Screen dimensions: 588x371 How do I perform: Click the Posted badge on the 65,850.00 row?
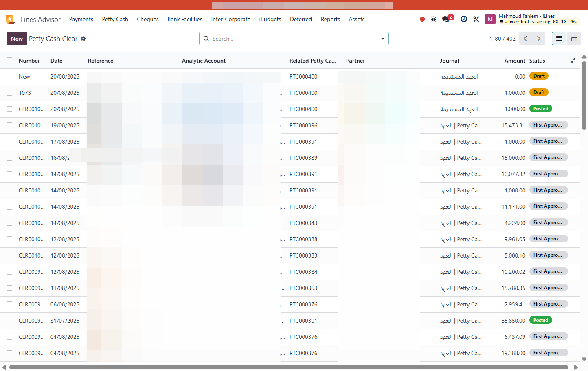(541, 320)
